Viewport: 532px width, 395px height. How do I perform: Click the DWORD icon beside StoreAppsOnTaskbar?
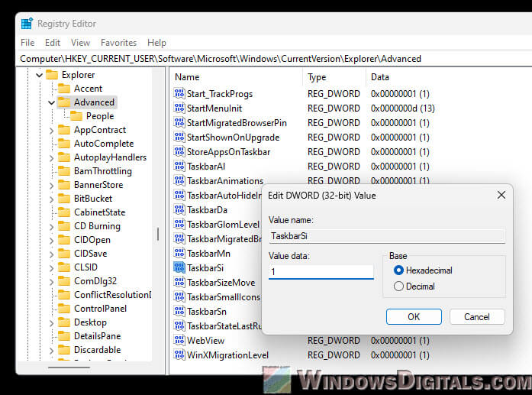179,151
